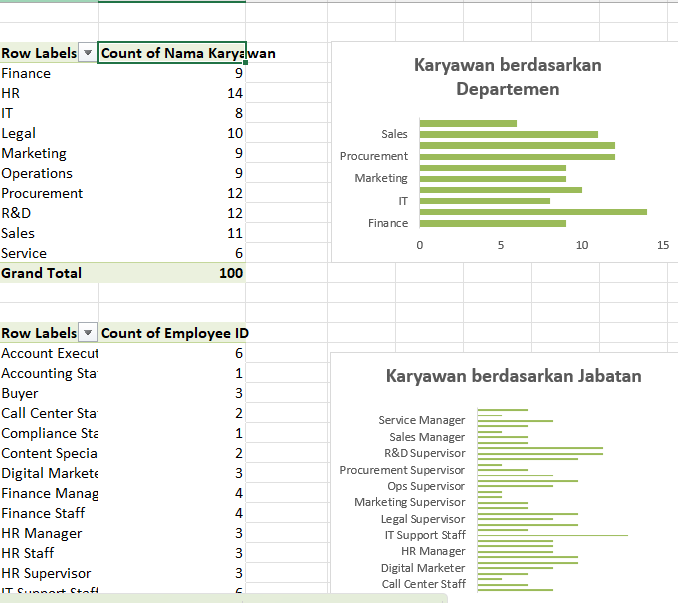Click the Service row label cell
This screenshot has height=603, width=678.
click(x=24, y=253)
